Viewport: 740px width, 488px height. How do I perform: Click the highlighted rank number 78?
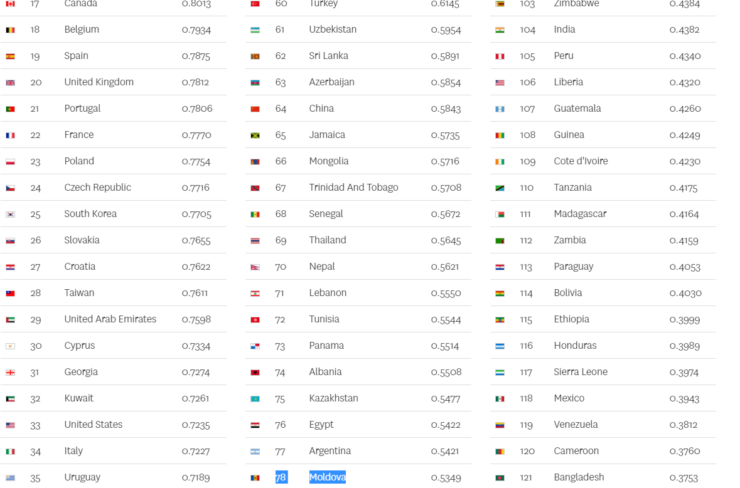click(281, 477)
